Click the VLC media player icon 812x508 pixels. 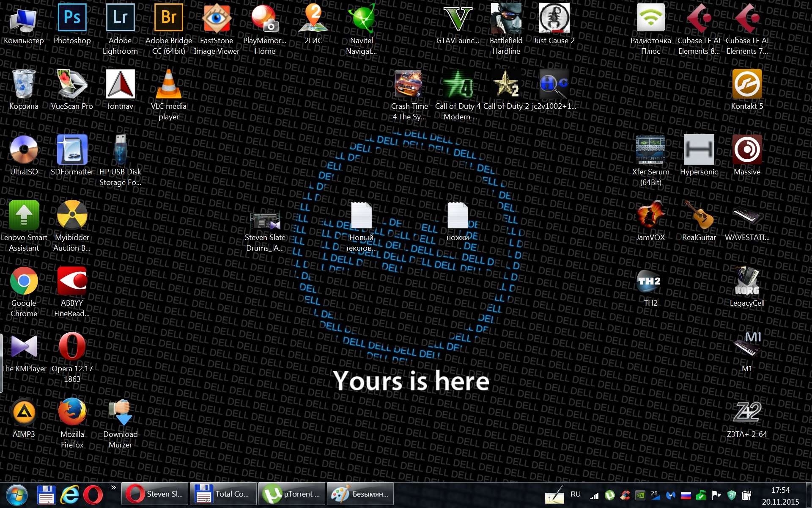coord(168,84)
